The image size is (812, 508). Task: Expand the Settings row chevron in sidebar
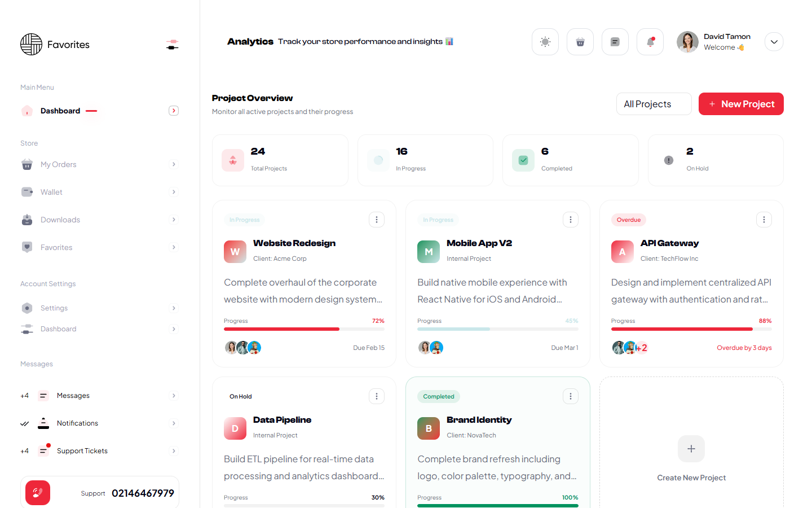coord(174,308)
